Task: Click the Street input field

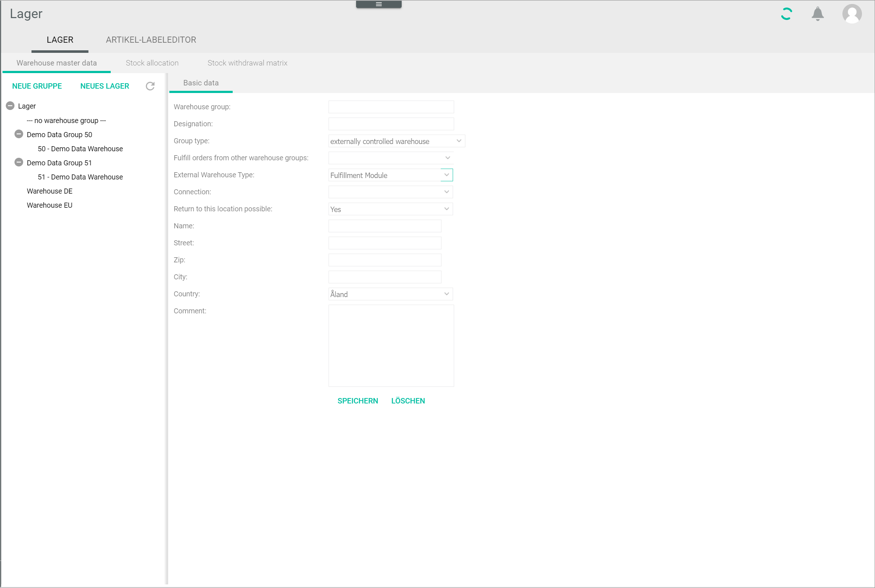Action: [385, 243]
